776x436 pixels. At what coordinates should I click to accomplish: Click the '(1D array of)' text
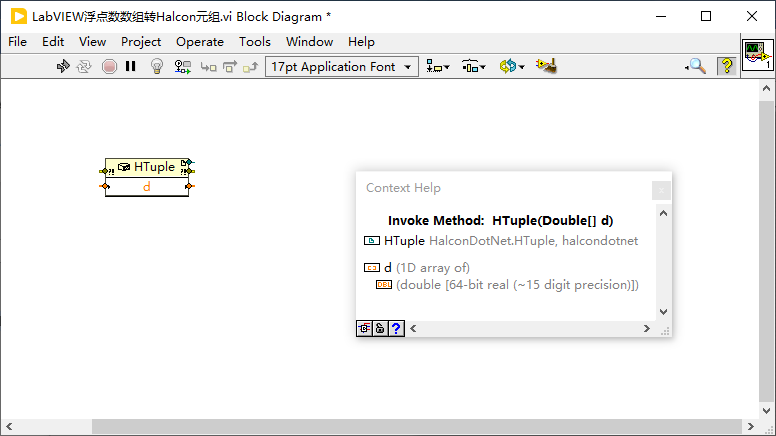click(433, 268)
